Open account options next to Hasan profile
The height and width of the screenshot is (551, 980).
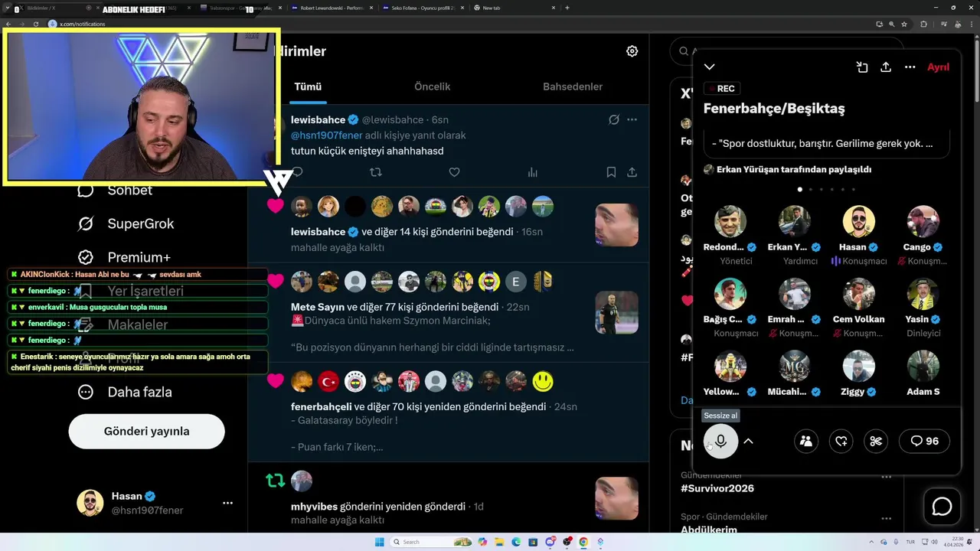(227, 503)
